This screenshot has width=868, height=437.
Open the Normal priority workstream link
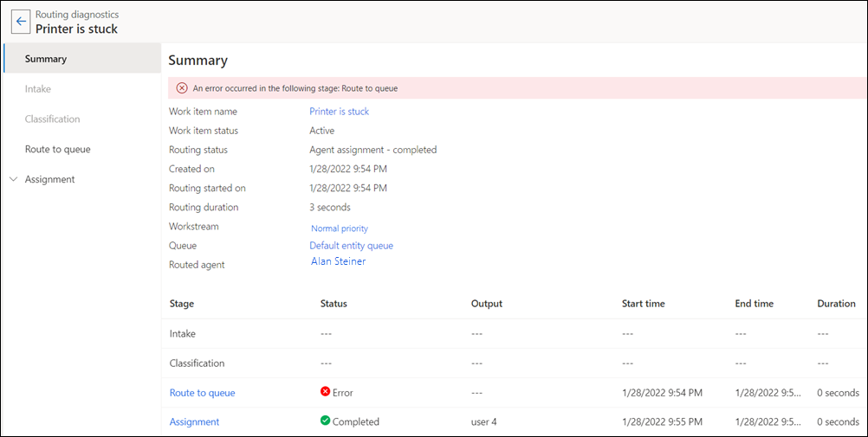(340, 228)
